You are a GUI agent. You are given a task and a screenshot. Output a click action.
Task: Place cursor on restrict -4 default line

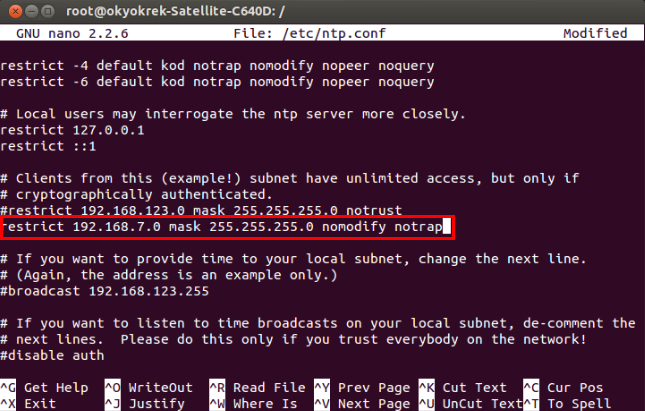pos(217,66)
